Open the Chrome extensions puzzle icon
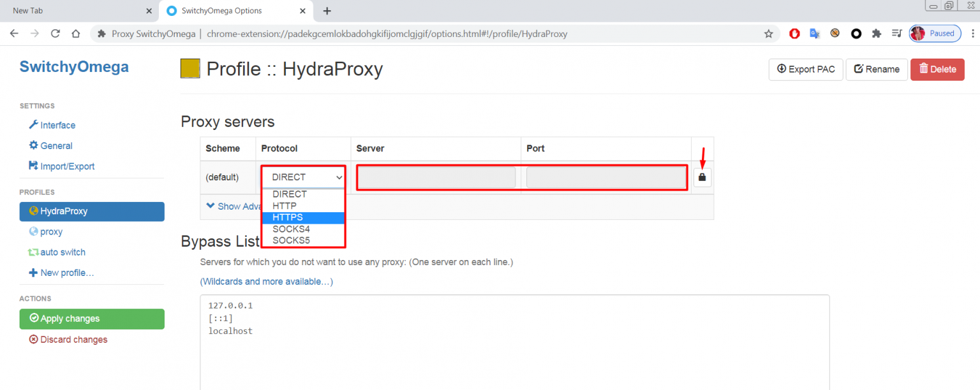 pyautogui.click(x=876, y=33)
